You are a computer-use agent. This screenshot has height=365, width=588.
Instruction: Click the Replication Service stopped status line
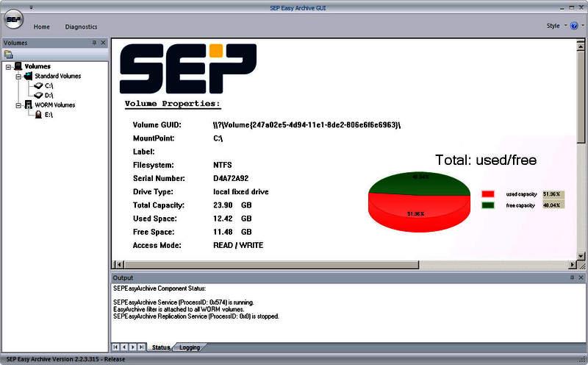(196, 316)
